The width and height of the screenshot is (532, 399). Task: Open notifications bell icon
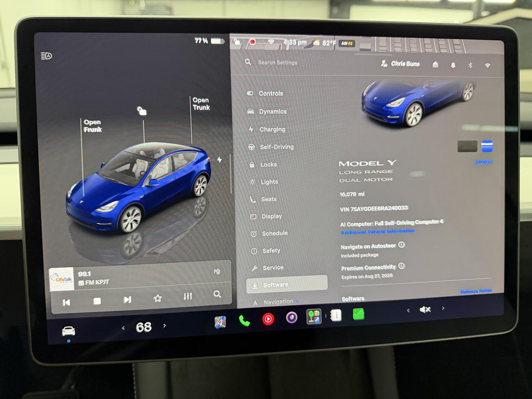tap(453, 65)
